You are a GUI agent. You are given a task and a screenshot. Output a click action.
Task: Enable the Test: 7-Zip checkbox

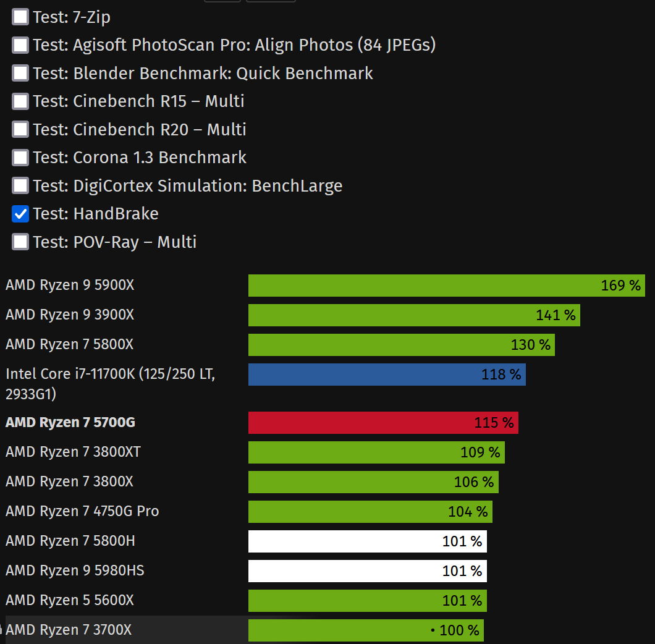click(20, 17)
